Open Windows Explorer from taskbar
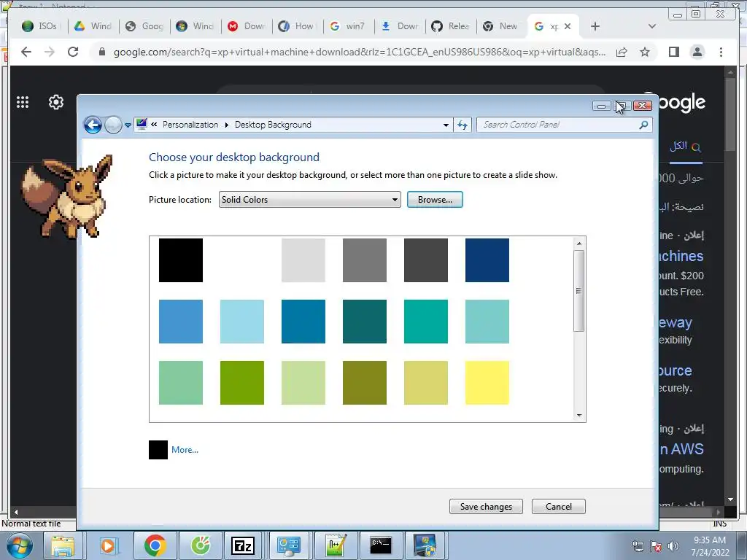The height and width of the screenshot is (560, 747). 63,545
